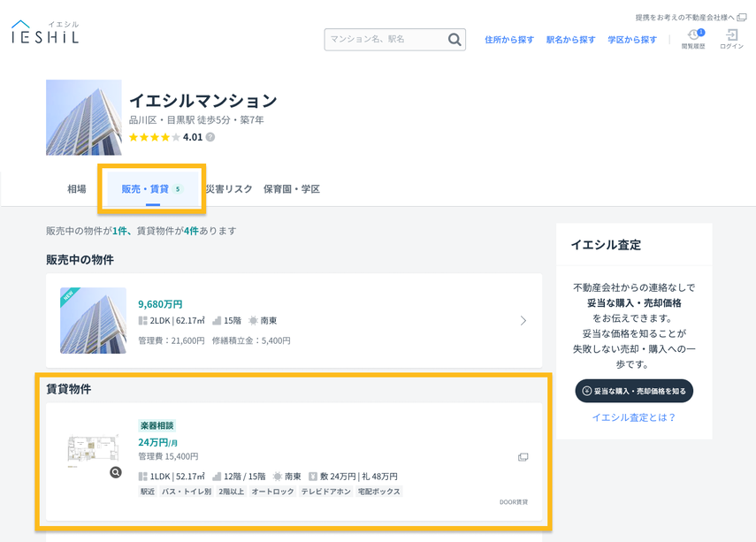Click the テレビドアホン tag

(x=326, y=492)
